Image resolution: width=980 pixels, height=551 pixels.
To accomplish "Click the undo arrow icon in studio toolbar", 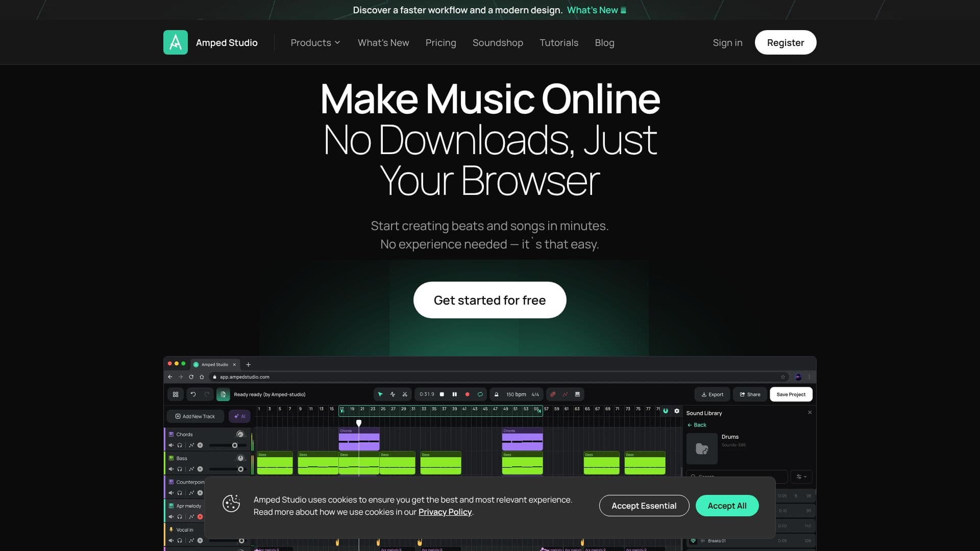I will (x=193, y=394).
